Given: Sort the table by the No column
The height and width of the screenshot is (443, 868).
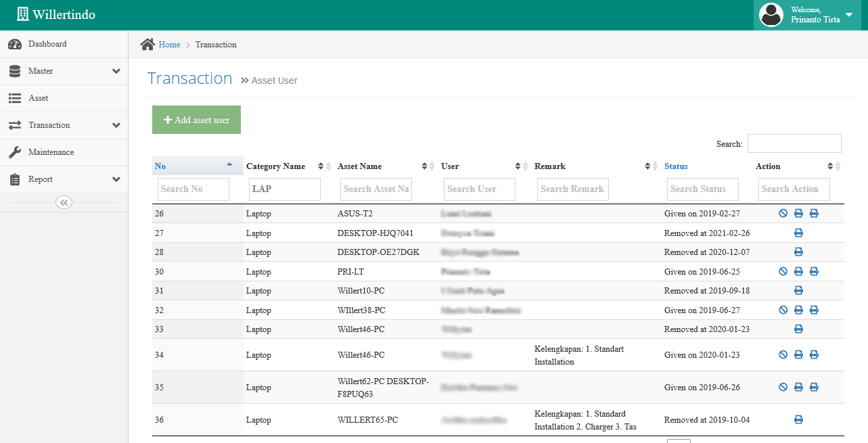Looking at the screenshot, I should coord(198,166).
